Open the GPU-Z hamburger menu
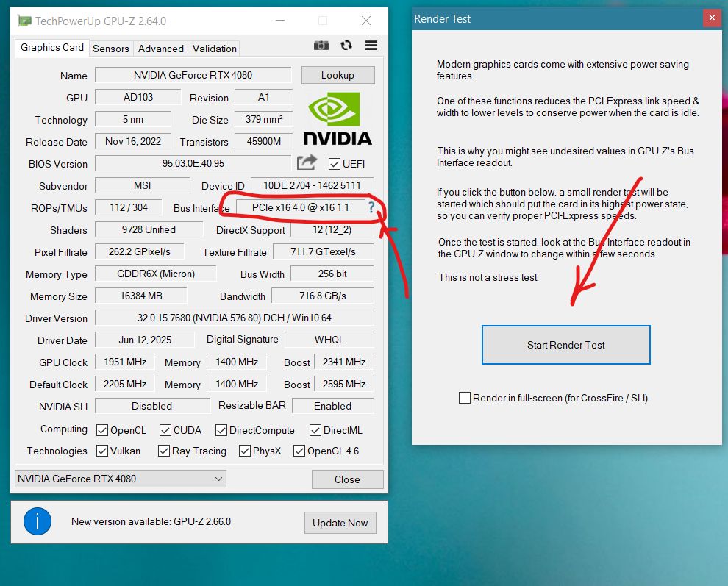Viewport: 728px width, 586px height. click(x=371, y=46)
